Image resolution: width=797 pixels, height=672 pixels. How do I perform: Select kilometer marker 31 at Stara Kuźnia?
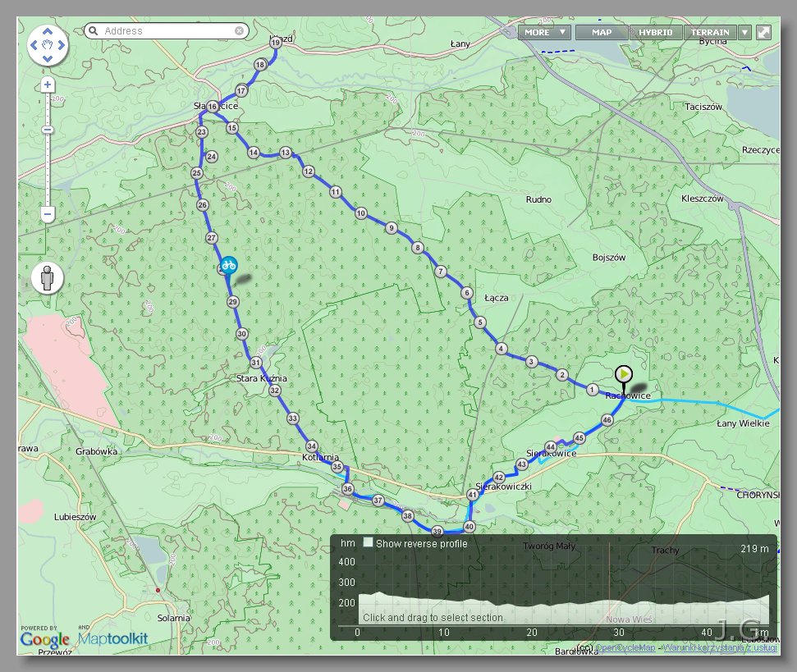pyautogui.click(x=256, y=363)
